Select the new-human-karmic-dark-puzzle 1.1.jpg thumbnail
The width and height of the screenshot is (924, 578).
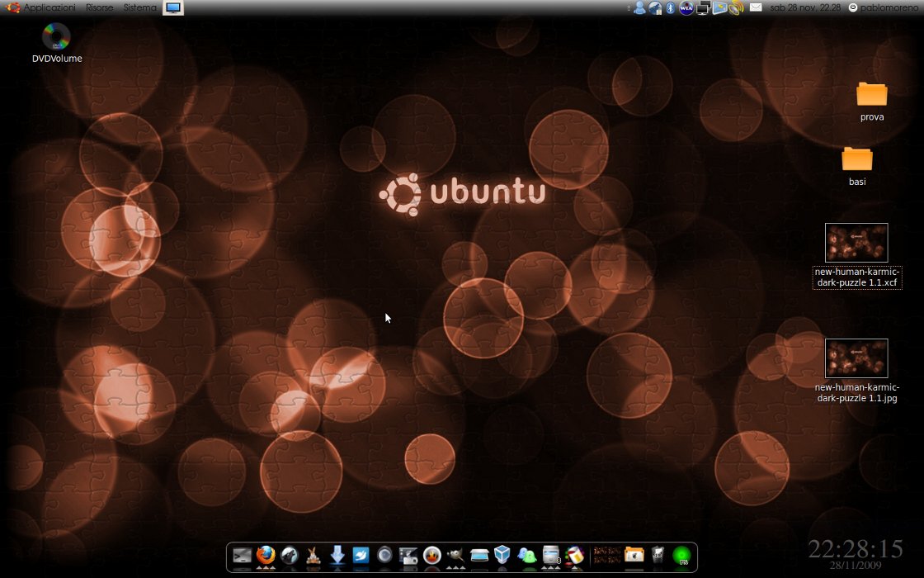point(856,358)
